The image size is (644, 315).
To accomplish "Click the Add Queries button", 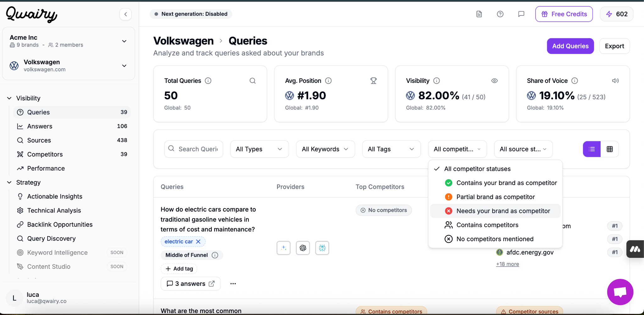I will click(x=570, y=46).
